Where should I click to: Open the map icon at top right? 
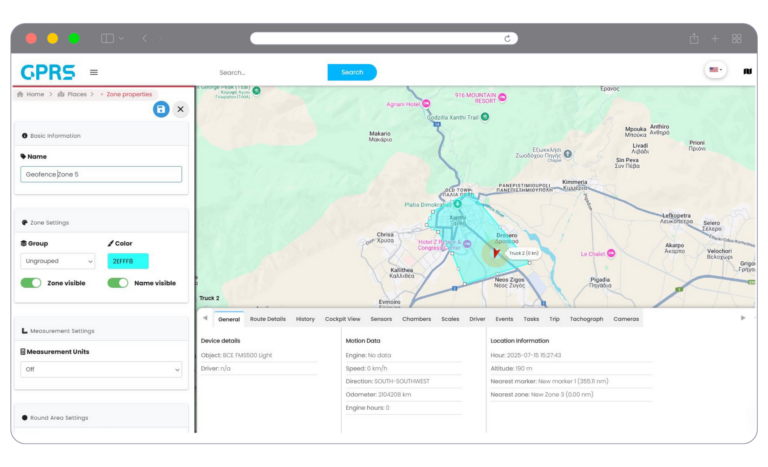point(747,72)
